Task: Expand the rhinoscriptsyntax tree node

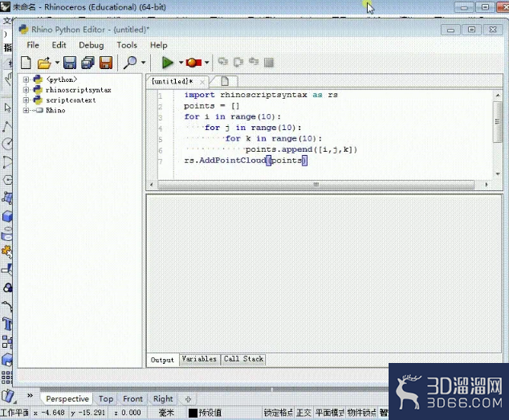Action: tap(26, 90)
